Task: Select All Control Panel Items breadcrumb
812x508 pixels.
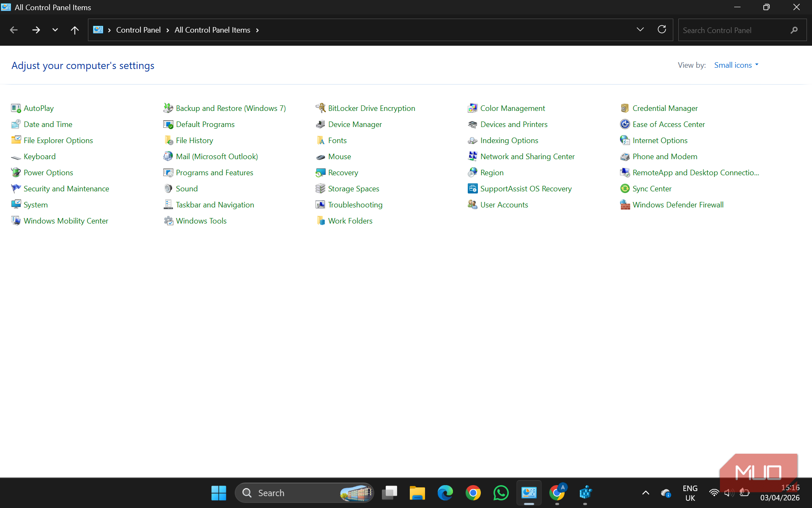Action: pos(212,30)
